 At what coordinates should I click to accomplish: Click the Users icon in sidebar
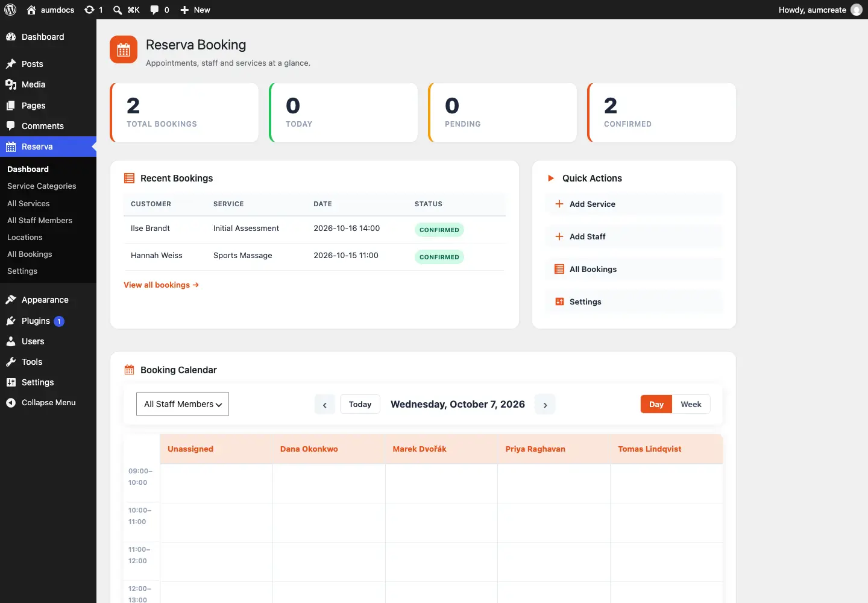[x=11, y=341]
